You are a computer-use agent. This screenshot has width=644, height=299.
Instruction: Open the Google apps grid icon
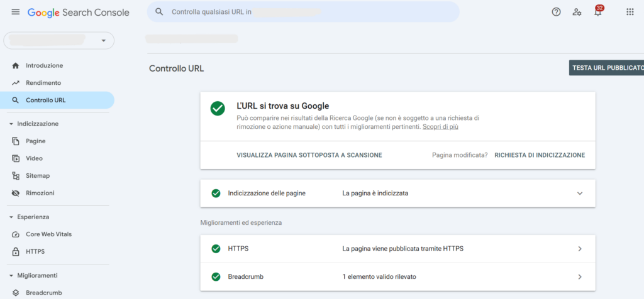point(630,12)
